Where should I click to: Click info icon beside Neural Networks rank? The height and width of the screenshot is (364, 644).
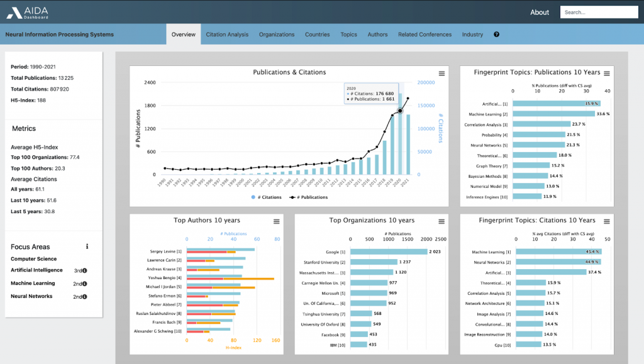tap(84, 297)
